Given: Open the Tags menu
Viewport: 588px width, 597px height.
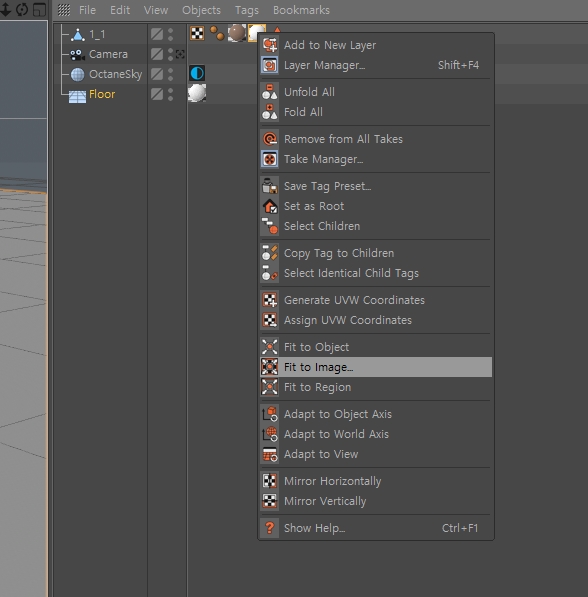Looking at the screenshot, I should pyautogui.click(x=247, y=10).
